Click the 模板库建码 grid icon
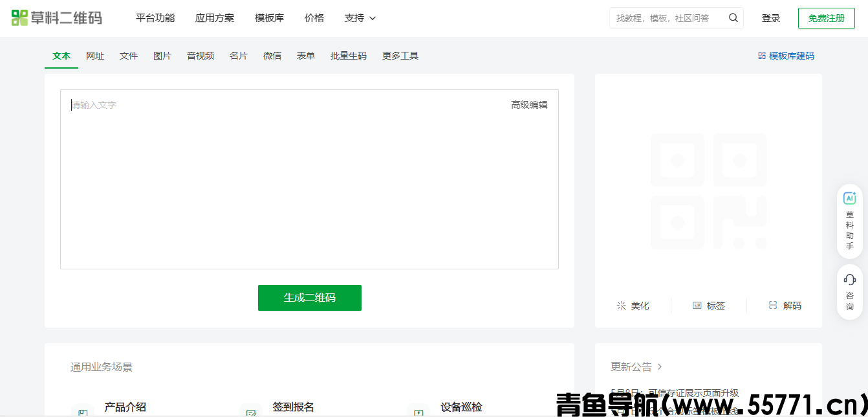Screen dimensions: 868x417 (x=762, y=56)
